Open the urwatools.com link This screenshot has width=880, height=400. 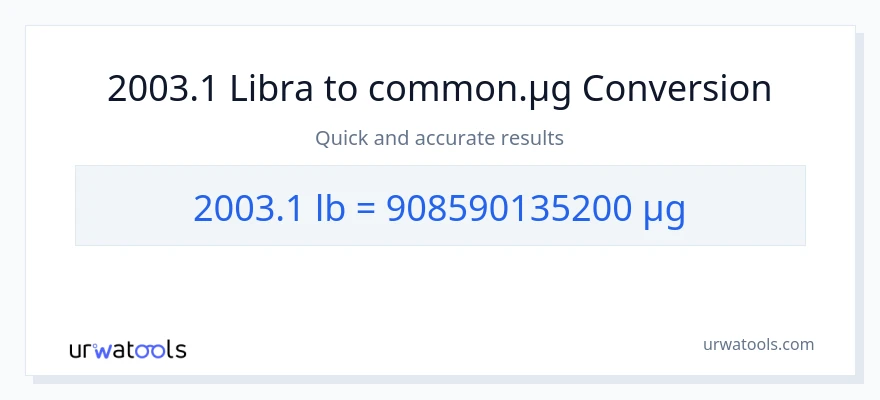(x=757, y=344)
